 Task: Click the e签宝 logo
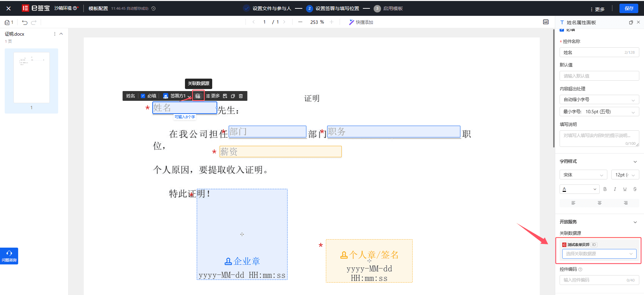tap(36, 8)
